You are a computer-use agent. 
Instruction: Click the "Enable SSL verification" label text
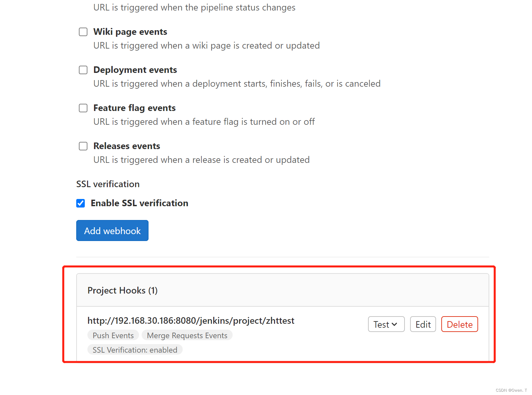(x=139, y=203)
